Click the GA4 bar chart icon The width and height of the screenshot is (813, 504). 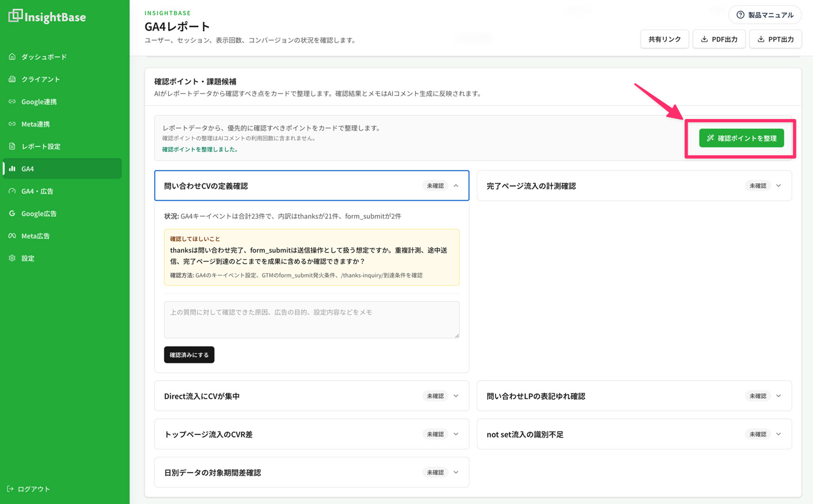[12, 168]
